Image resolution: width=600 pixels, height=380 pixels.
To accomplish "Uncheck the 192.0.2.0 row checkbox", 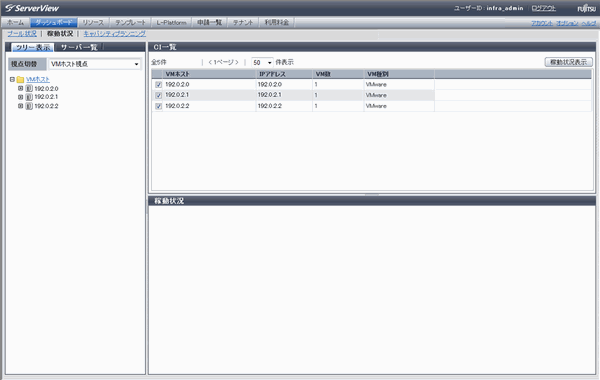I will (158, 85).
